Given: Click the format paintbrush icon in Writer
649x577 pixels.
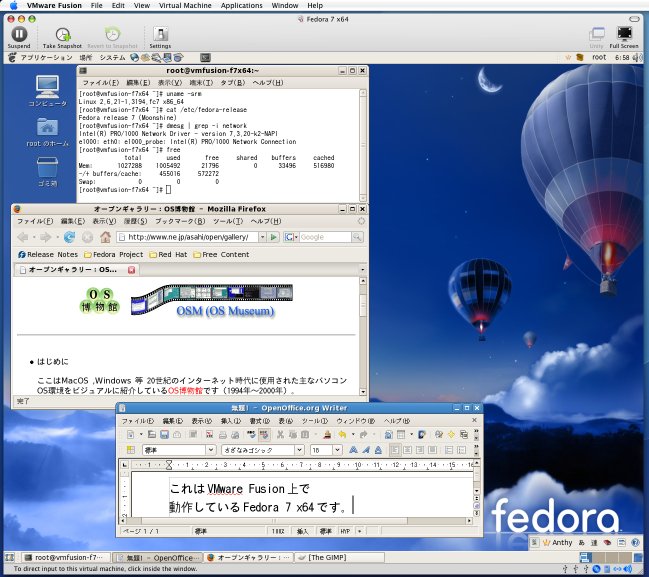Looking at the screenshot, I should point(327,434).
